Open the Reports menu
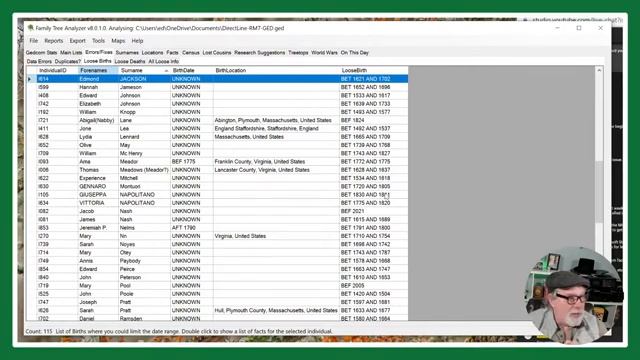 tap(53, 41)
